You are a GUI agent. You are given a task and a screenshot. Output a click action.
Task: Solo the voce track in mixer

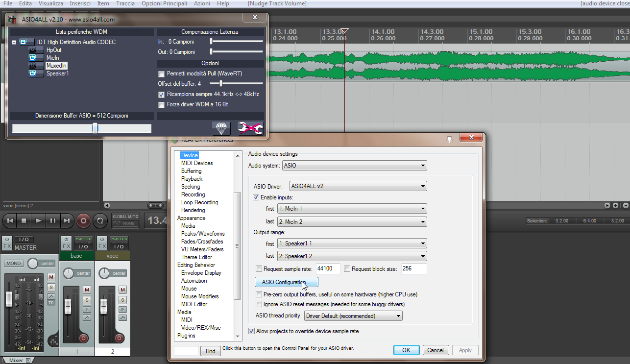click(x=122, y=300)
